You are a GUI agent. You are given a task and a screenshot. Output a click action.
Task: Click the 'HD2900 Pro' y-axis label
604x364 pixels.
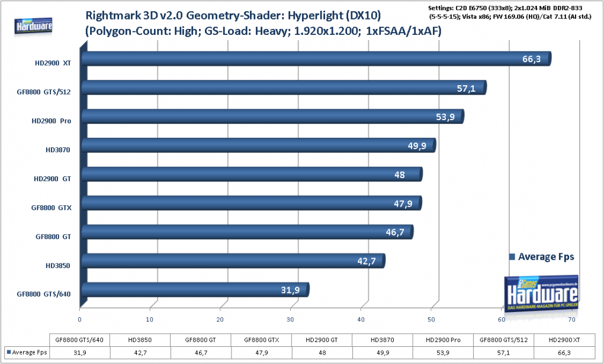(x=52, y=121)
